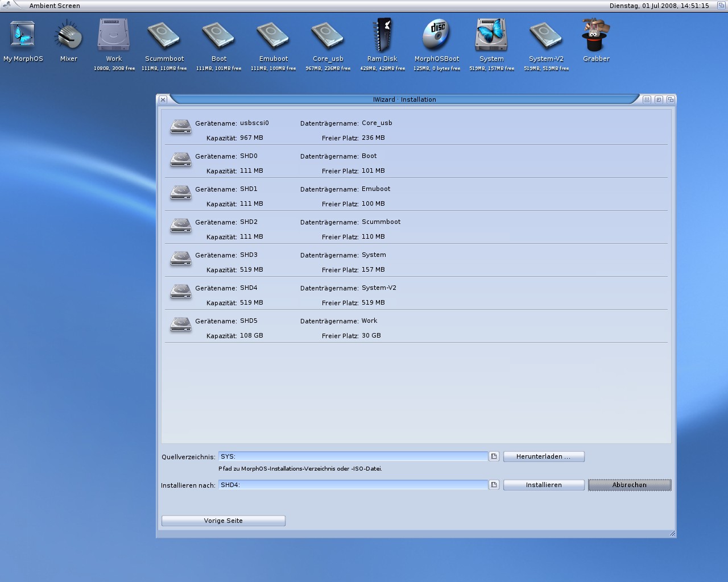Click the Installieren nach SHD4: input field

353,485
